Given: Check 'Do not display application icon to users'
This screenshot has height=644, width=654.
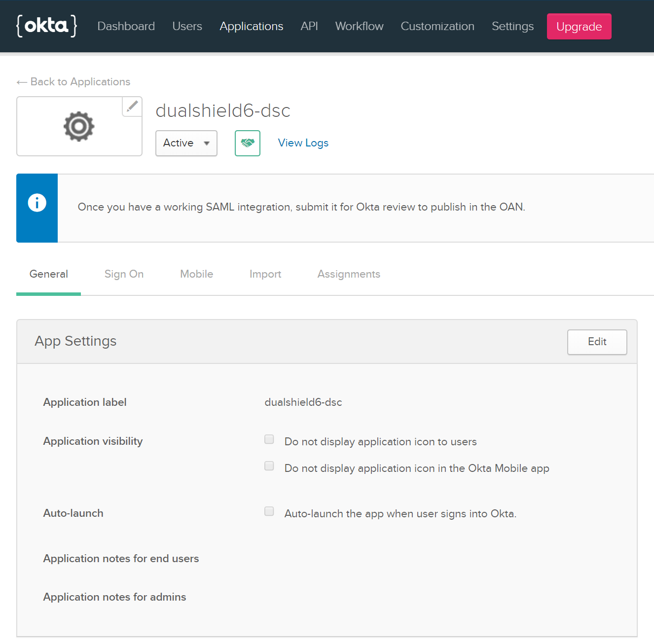Looking at the screenshot, I should coord(269,439).
